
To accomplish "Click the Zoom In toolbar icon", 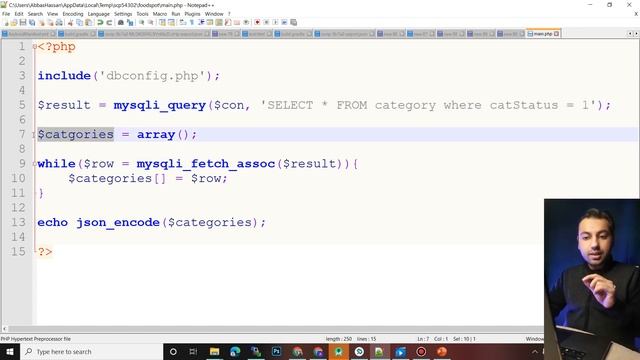I will tap(142, 22).
